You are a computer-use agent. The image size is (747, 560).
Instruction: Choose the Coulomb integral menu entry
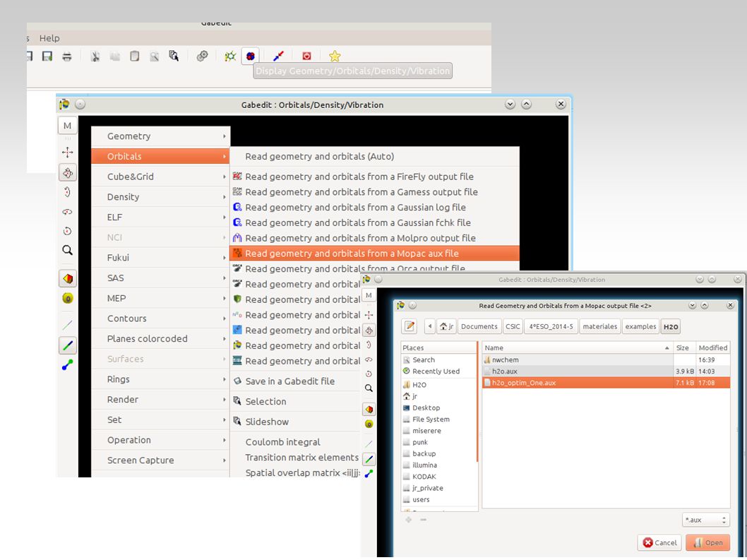(295, 442)
